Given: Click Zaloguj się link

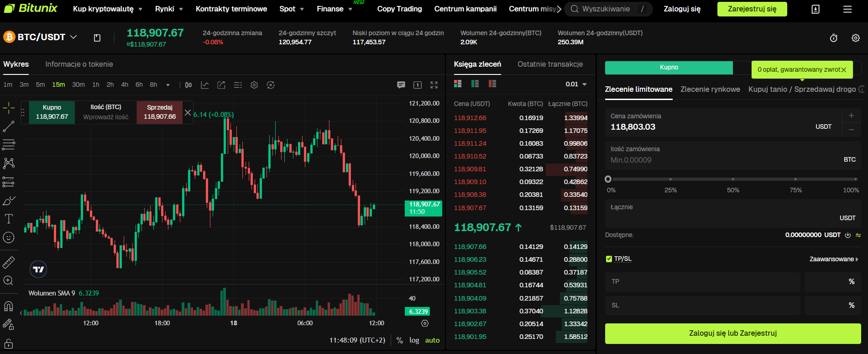Looking at the screenshot, I should point(682,9).
